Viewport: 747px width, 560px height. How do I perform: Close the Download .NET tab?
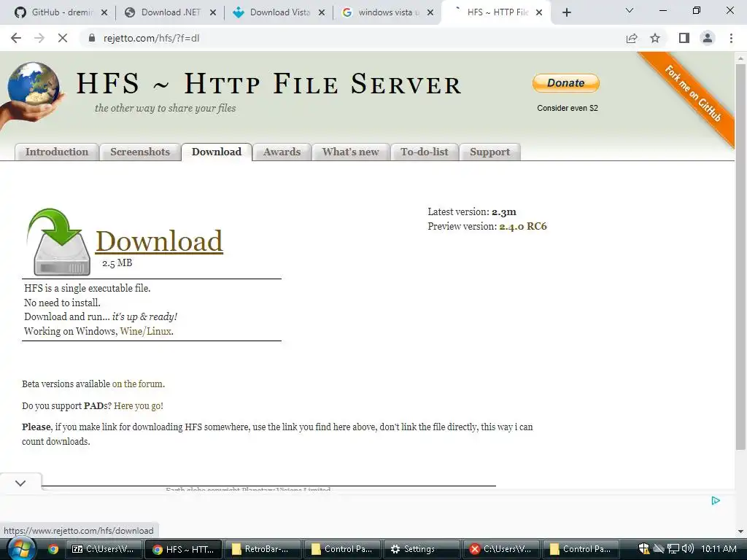[x=213, y=12]
